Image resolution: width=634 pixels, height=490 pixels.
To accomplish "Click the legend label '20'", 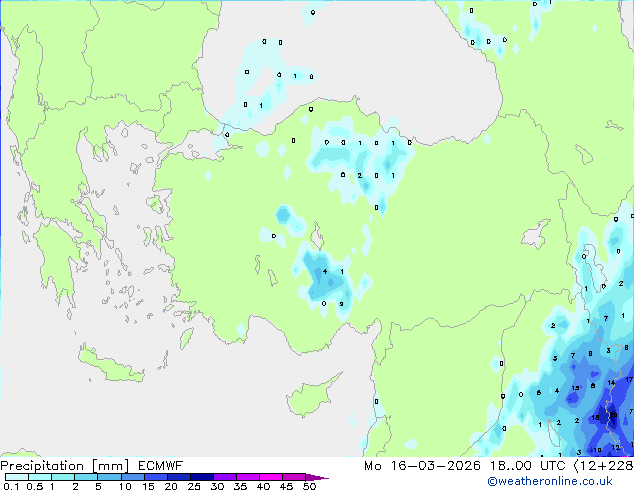I will tap(171, 486).
